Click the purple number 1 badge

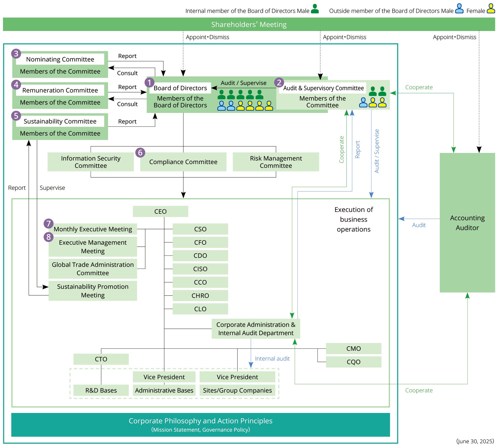149,82
